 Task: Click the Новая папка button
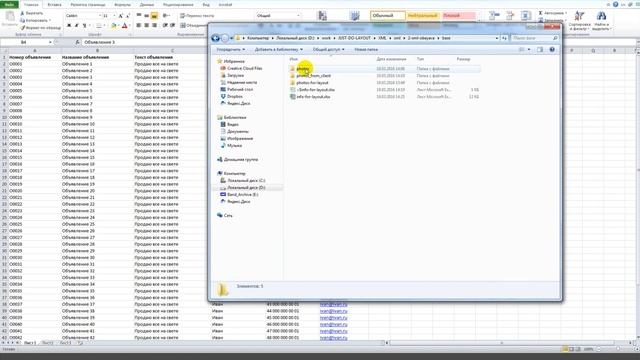(x=366, y=49)
